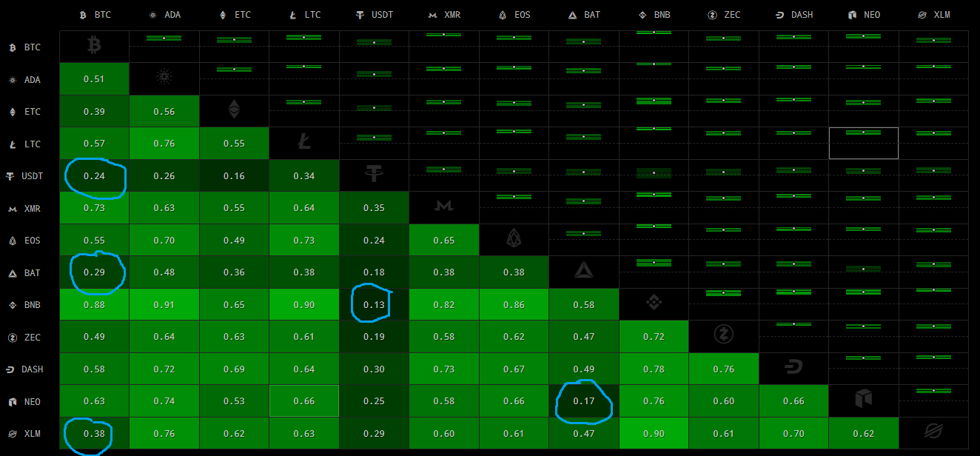The height and width of the screenshot is (456, 980).
Task: Click the Bitcoin logo on the diagonal
Action: pyautogui.click(x=94, y=47)
